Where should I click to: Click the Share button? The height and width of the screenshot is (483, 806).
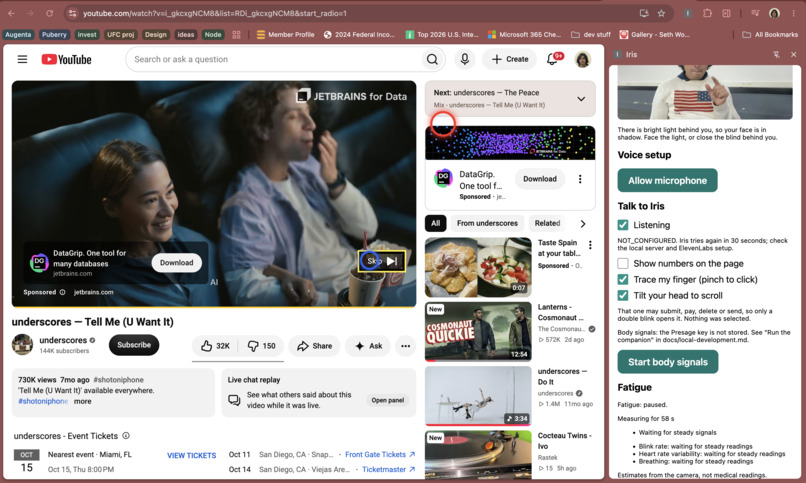pos(314,346)
